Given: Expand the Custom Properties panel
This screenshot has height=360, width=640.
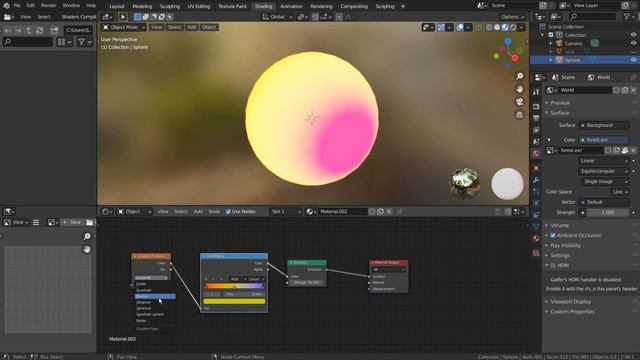Looking at the screenshot, I should pos(572,312).
